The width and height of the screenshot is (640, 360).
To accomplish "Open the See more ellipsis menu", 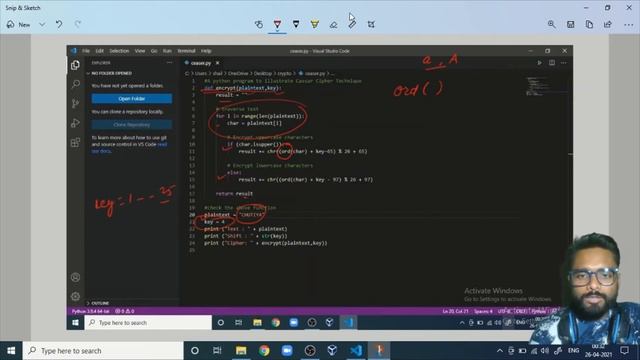I will (x=629, y=24).
